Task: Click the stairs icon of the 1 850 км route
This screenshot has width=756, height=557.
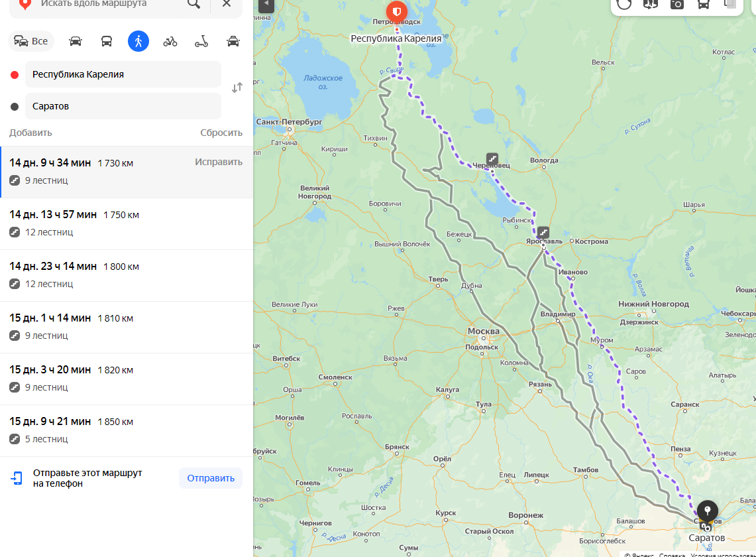Action: 15,439
